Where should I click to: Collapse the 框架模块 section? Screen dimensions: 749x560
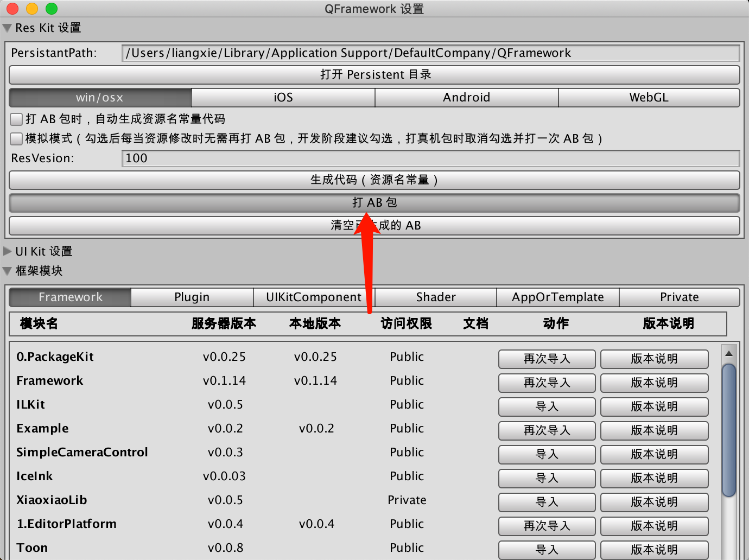[7, 271]
